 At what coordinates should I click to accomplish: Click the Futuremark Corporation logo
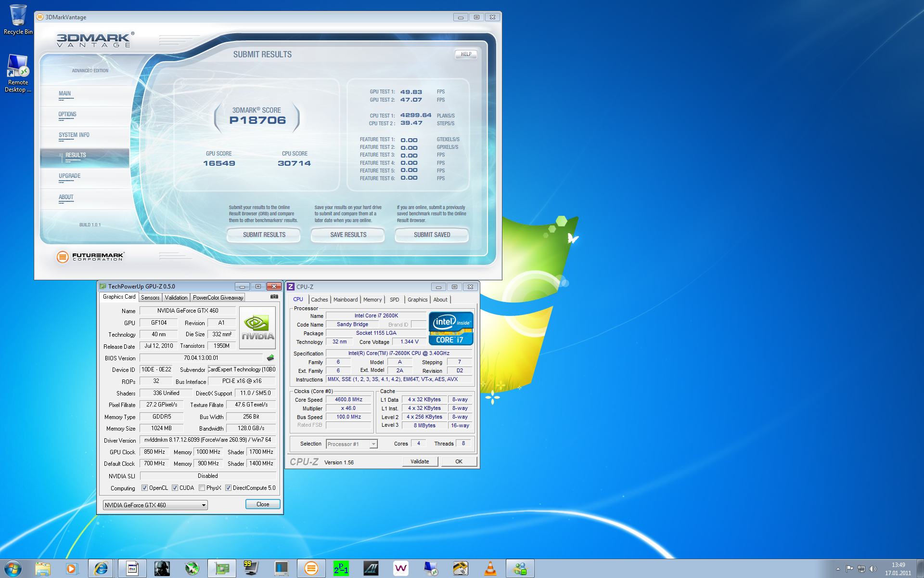[90, 257]
